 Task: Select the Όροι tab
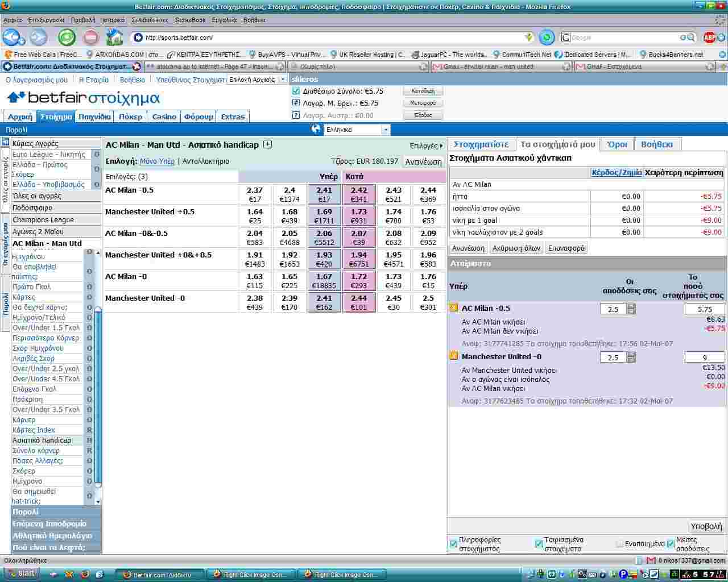617,144
